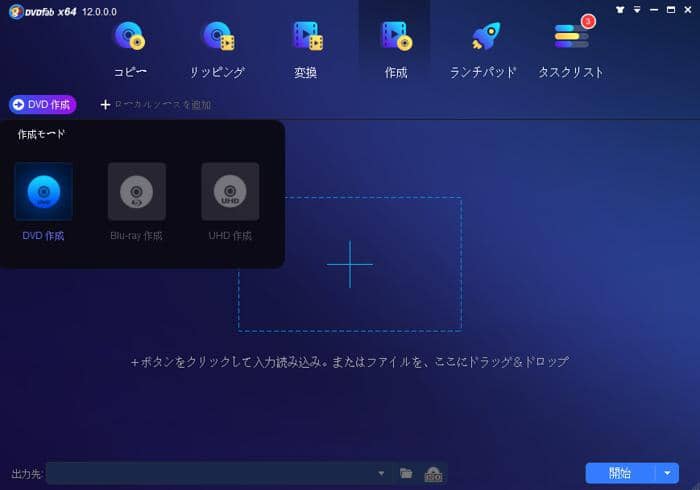The height and width of the screenshot is (490, 700).
Task: Click the DVD 作成 mode switcher button
Action: (x=42, y=104)
